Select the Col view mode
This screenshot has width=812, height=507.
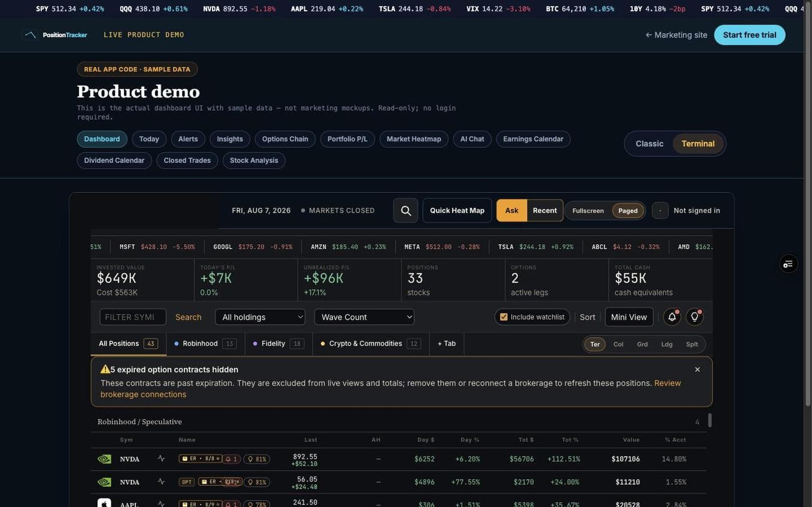tap(619, 344)
